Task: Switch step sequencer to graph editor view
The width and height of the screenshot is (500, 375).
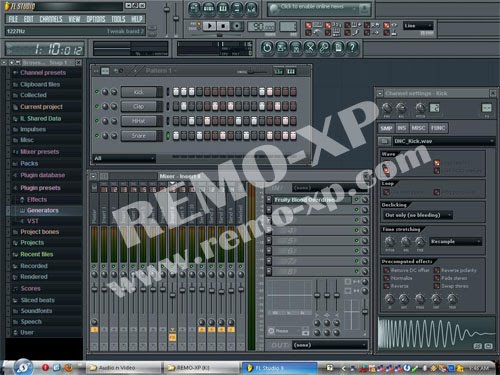Action: [279, 71]
